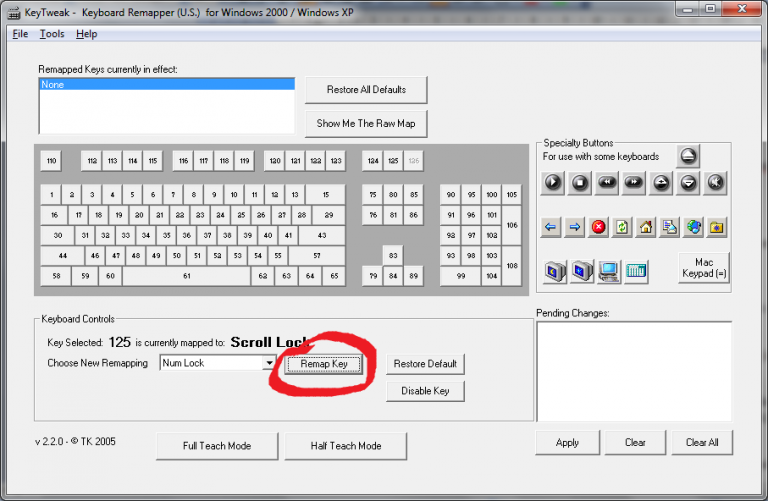Expand the Choose New Remapping dropdown
Image resolution: width=768 pixels, height=501 pixels.
[x=268, y=363]
